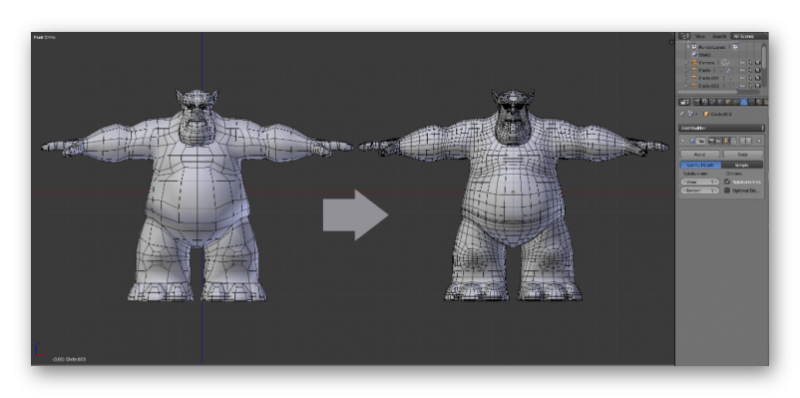The image size is (800, 398).
Task: Open the Object properties cube icon
Action: 728,102
